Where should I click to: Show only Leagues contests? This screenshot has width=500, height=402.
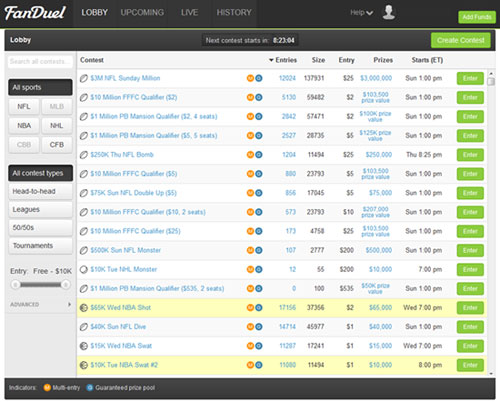[40, 209]
